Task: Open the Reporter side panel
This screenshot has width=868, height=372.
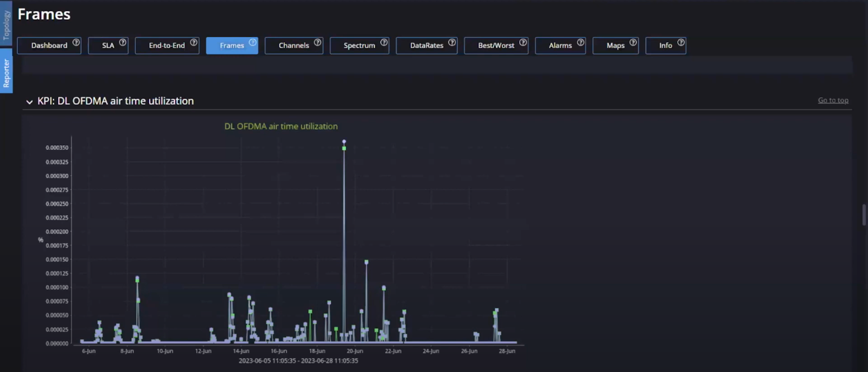Action: 6,72
